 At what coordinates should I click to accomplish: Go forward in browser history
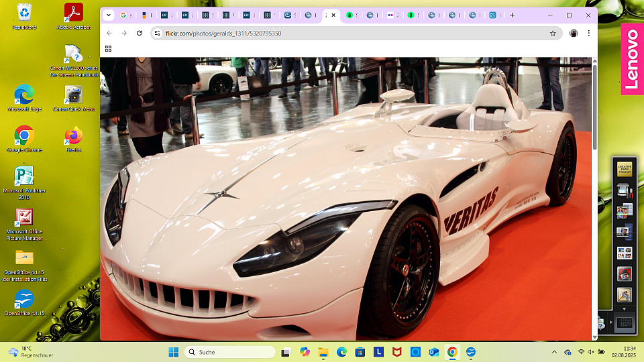point(124,34)
